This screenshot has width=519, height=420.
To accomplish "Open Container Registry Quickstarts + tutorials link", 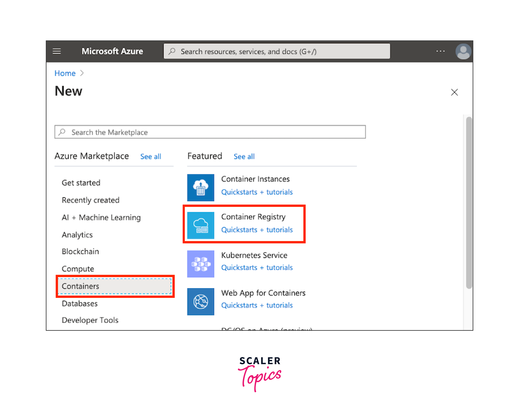I will point(257,230).
